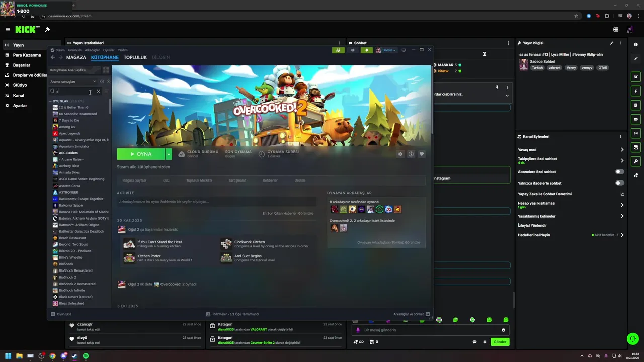644x362 pixels.
Task: Click recent-activity clock icon in Steam library filter
Action: pos(102,82)
